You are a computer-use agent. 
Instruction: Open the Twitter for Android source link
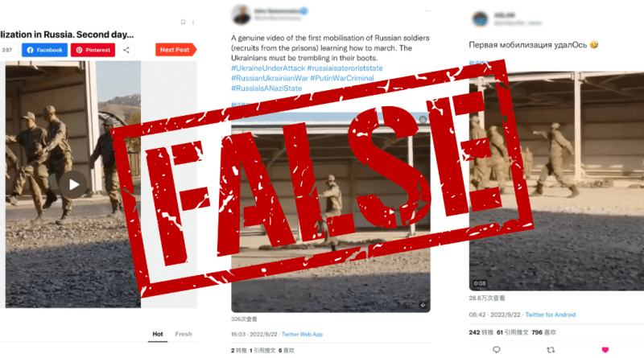point(551,315)
